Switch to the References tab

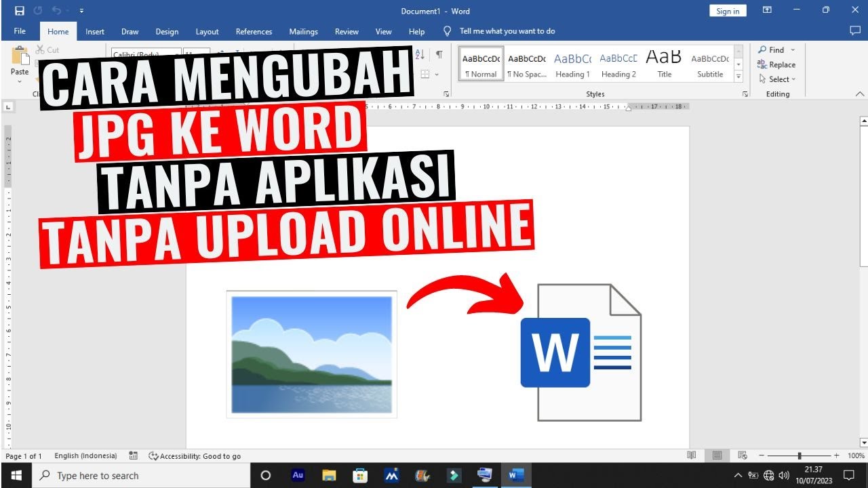[254, 31]
